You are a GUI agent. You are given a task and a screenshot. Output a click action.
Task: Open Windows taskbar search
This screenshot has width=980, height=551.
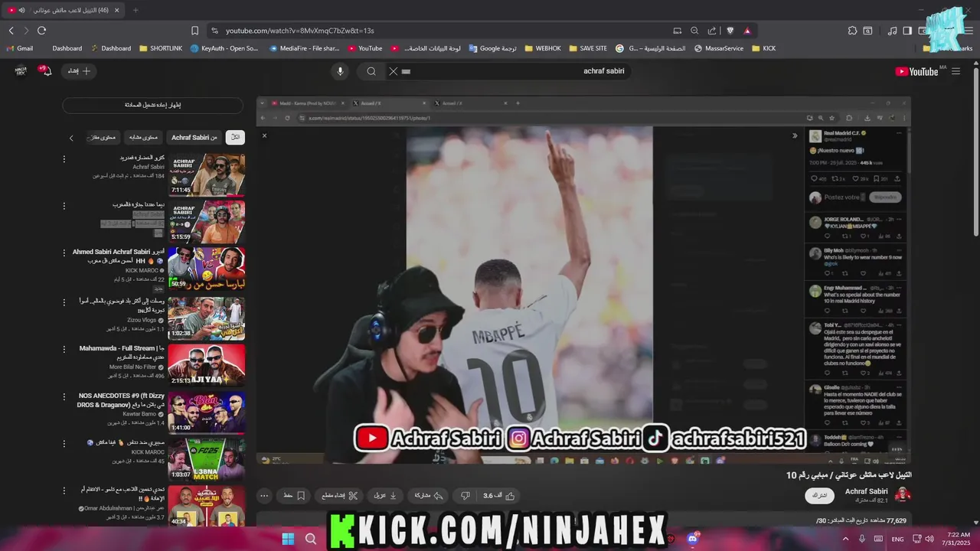(x=311, y=539)
